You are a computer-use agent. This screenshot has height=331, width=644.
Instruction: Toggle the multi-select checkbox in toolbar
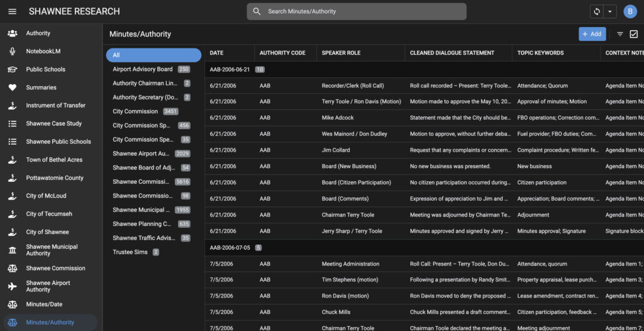[633, 34]
